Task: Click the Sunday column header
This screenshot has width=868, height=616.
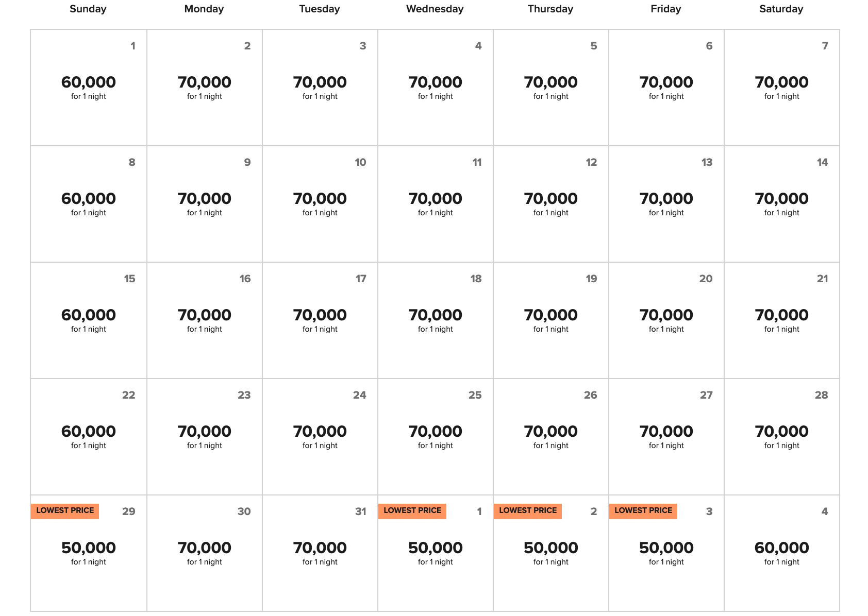Action: click(88, 8)
